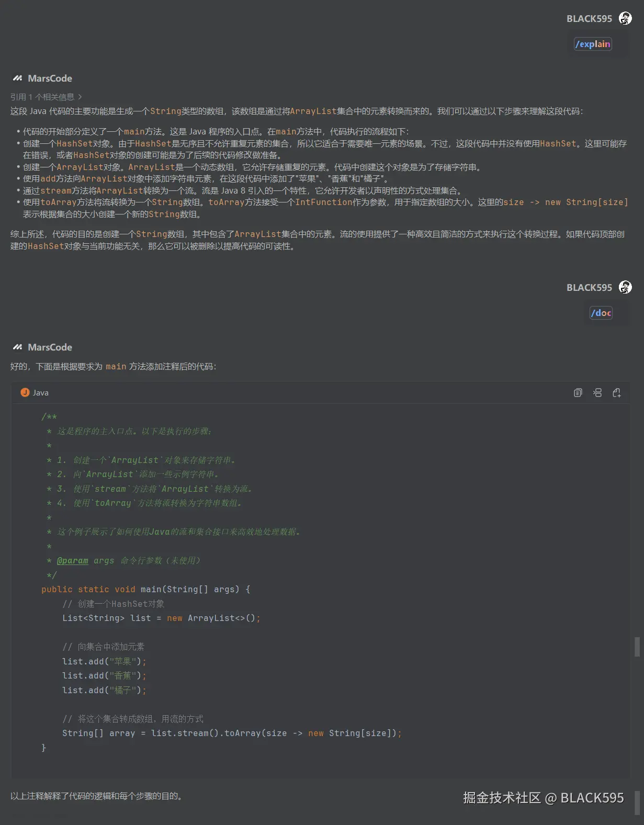Click the list.add("苹果") code line

pyautogui.click(x=104, y=661)
